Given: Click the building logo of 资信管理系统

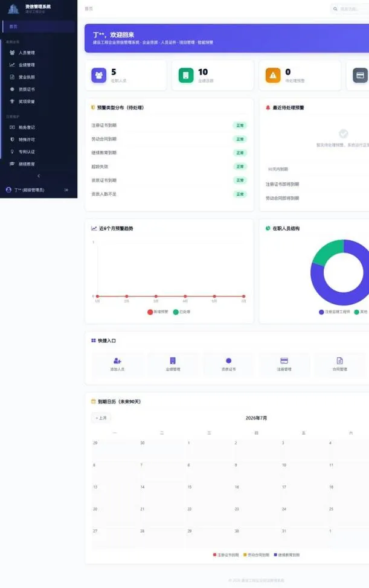Looking at the screenshot, I should tap(13, 8).
